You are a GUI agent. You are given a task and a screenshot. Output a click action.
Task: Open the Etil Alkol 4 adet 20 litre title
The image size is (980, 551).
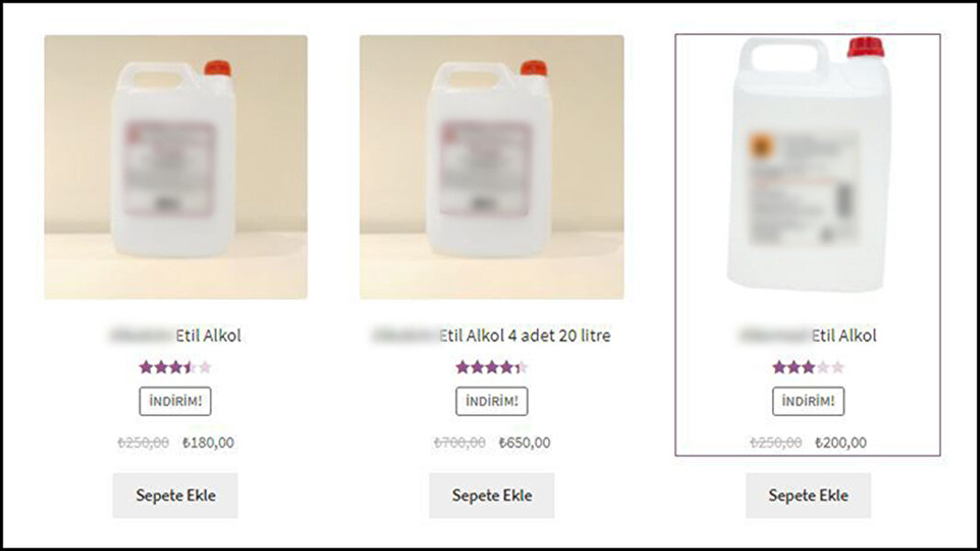pyautogui.click(x=492, y=336)
